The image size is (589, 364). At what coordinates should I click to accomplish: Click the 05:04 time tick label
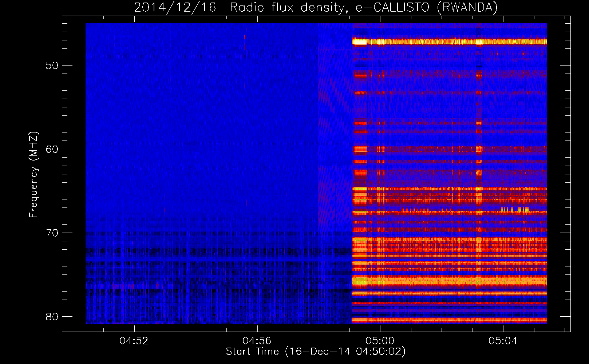pos(503,341)
